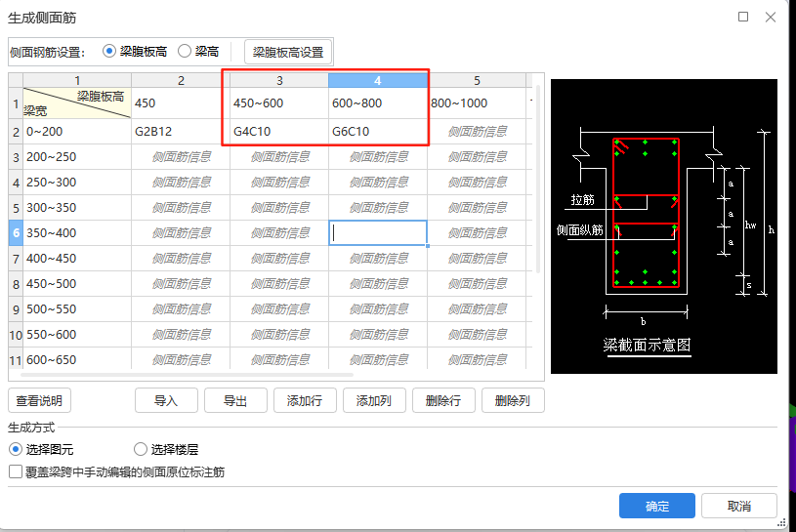Click the 导出 export button
Screen dimensions: 796x532
tap(235, 400)
